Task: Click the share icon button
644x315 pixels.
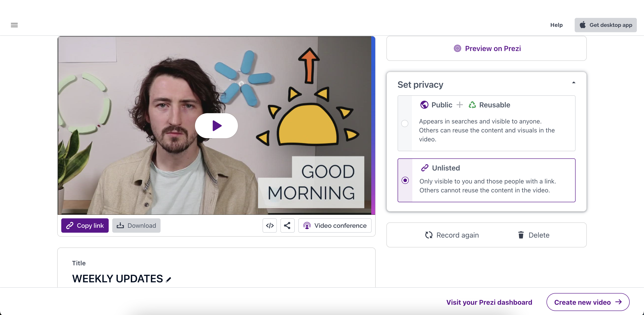Action: click(287, 226)
